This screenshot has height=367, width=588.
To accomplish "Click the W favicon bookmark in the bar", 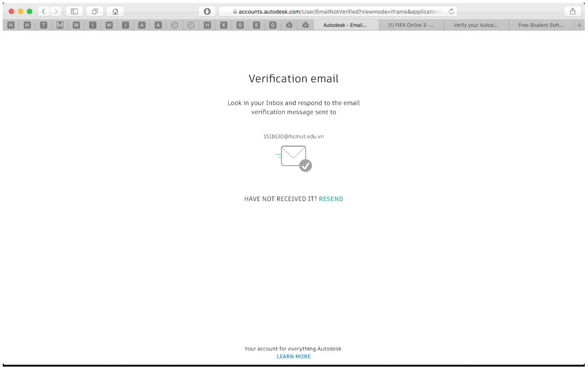I will pyautogui.click(x=76, y=25).
